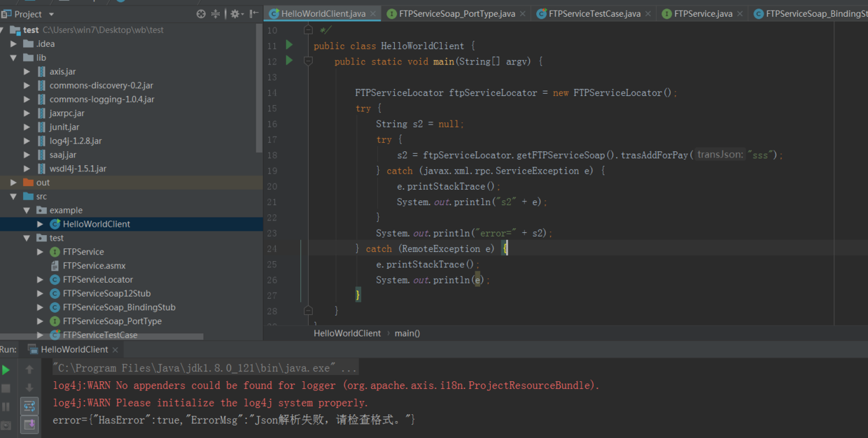Screen dimensions: 868x438
Task: Select log4j-1.2.8.jar in the tree
Action: coord(76,141)
